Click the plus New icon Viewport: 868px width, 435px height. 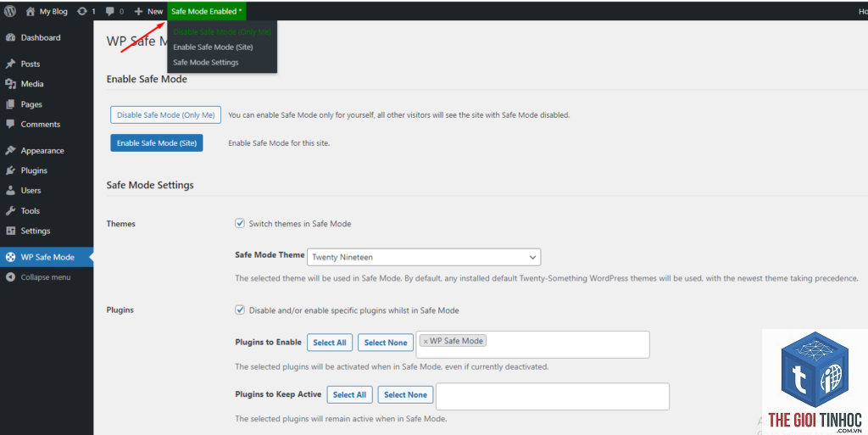138,11
